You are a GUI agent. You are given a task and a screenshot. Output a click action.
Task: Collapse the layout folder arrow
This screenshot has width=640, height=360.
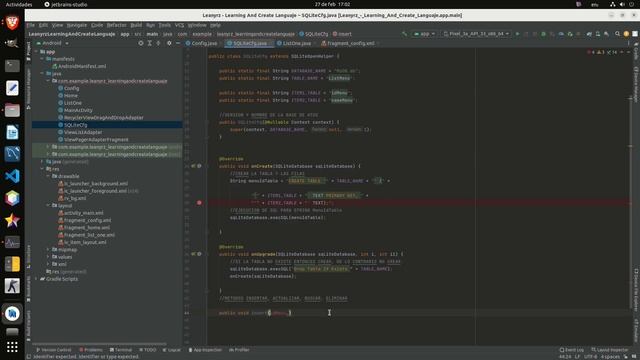coord(48,206)
